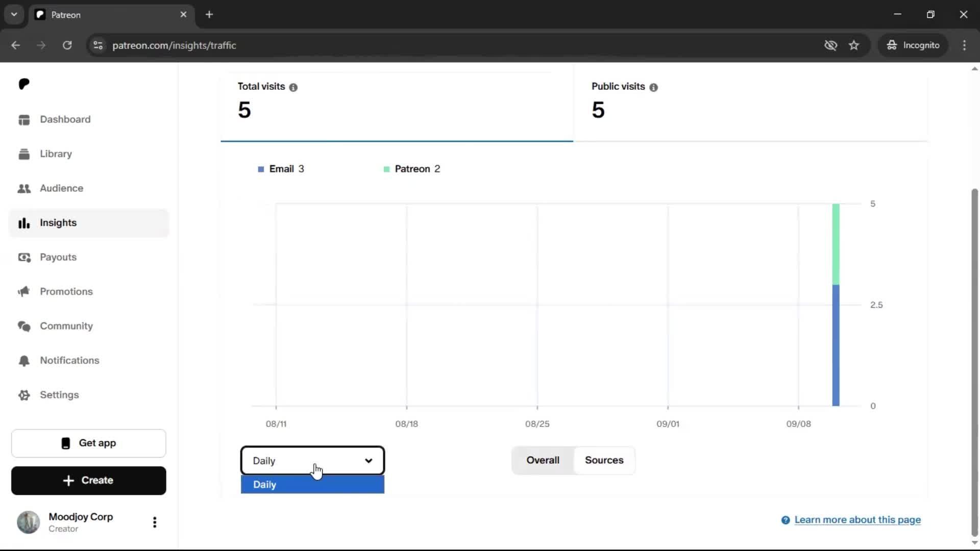
Task: Toggle the Patreon legend series
Action: pyautogui.click(x=411, y=169)
